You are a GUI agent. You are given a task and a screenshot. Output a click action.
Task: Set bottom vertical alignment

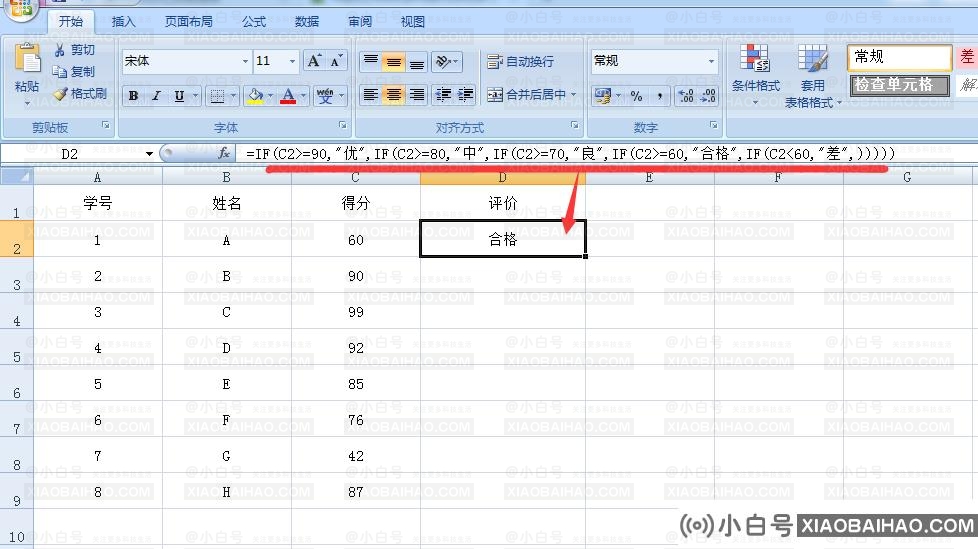pyautogui.click(x=417, y=61)
